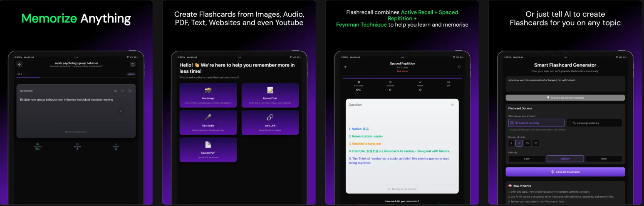The height and width of the screenshot is (206, 644).
Task: Play audio on the asobu answer card
Action: pos(453,105)
